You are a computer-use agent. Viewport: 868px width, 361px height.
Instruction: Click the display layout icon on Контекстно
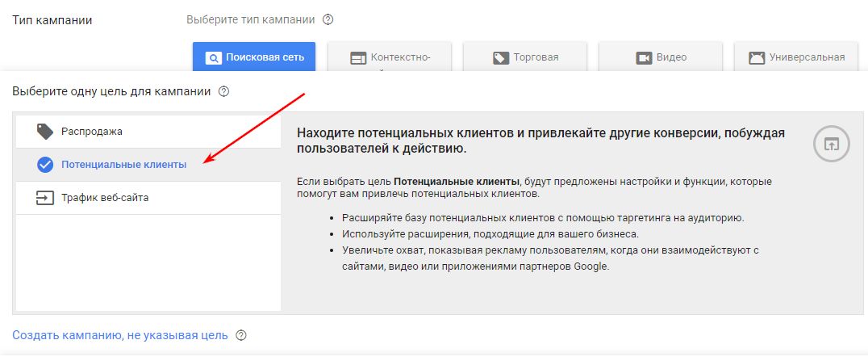click(x=358, y=58)
